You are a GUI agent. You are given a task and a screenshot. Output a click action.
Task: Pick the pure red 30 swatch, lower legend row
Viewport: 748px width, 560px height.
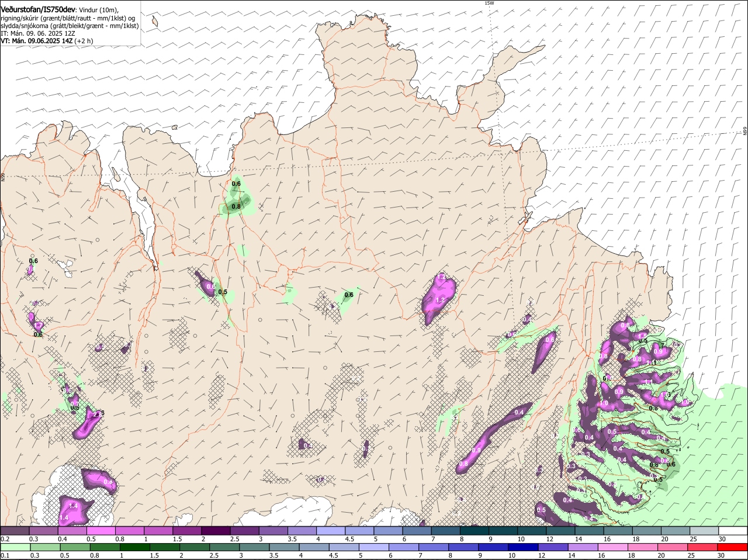(733, 548)
